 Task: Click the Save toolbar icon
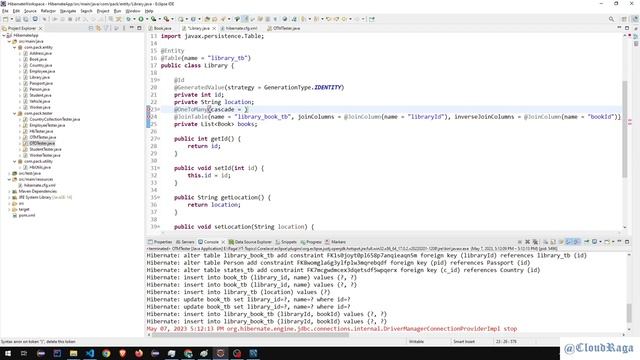coord(18,19)
